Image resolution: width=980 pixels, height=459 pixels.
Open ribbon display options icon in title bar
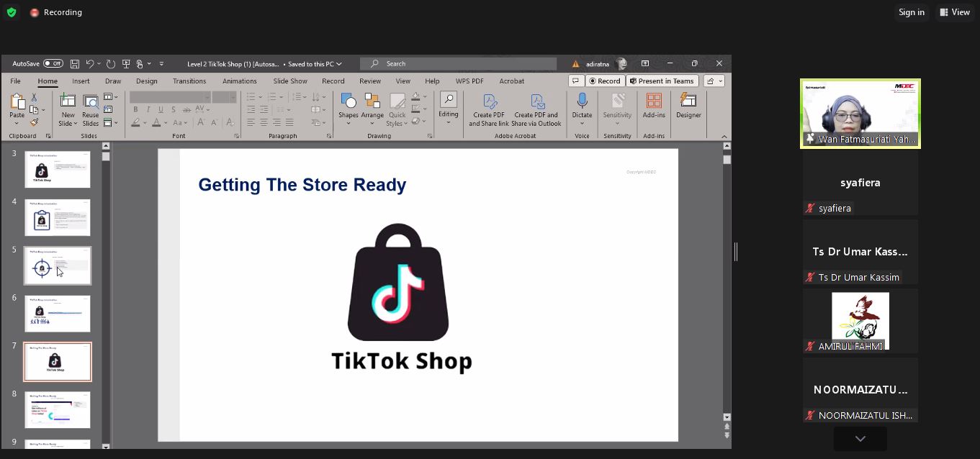pos(645,64)
